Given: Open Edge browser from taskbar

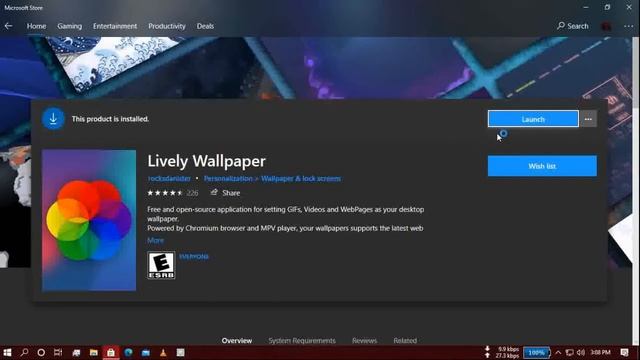Looking at the screenshot, I should (x=128, y=353).
